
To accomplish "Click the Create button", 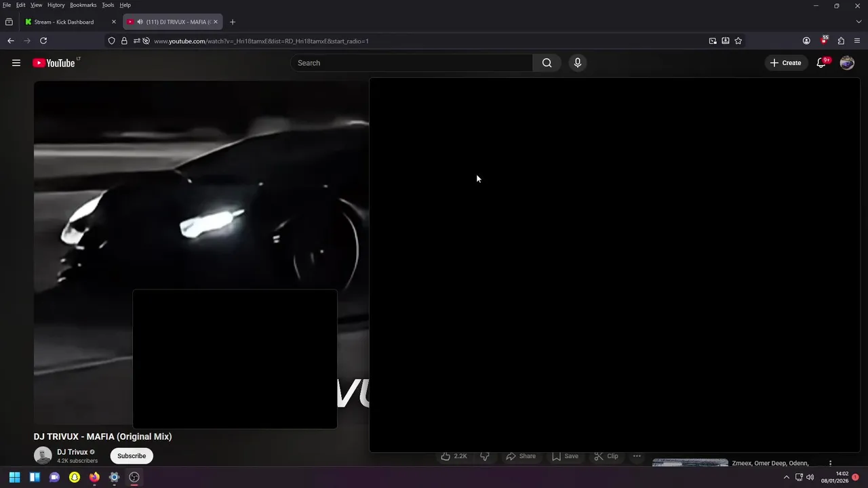I will click(x=786, y=63).
